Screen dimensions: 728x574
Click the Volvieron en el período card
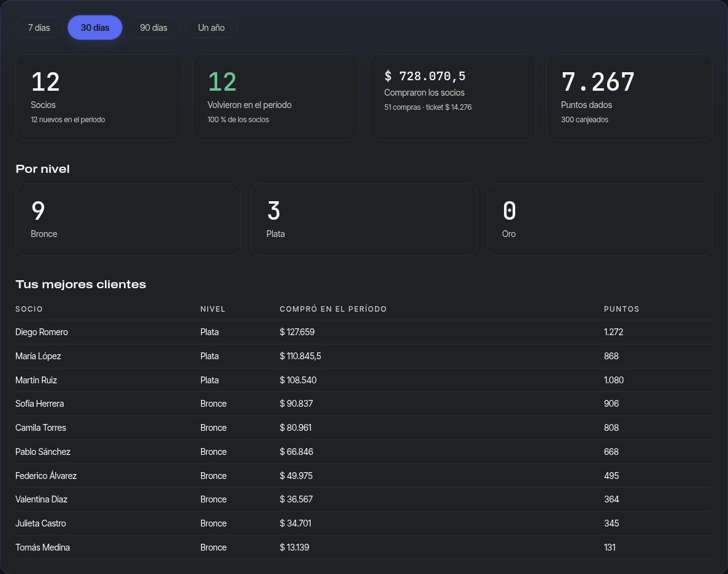tap(276, 98)
